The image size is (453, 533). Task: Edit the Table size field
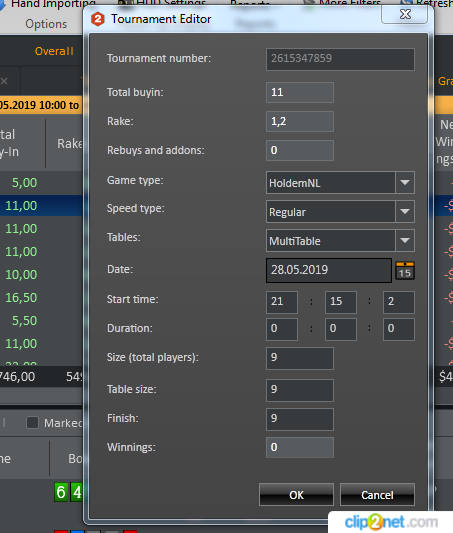300,390
